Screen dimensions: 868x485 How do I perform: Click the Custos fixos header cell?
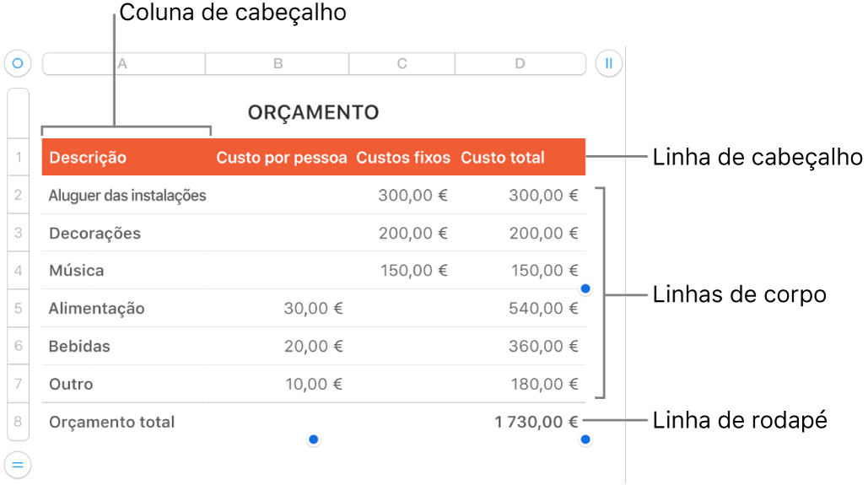[403, 158]
